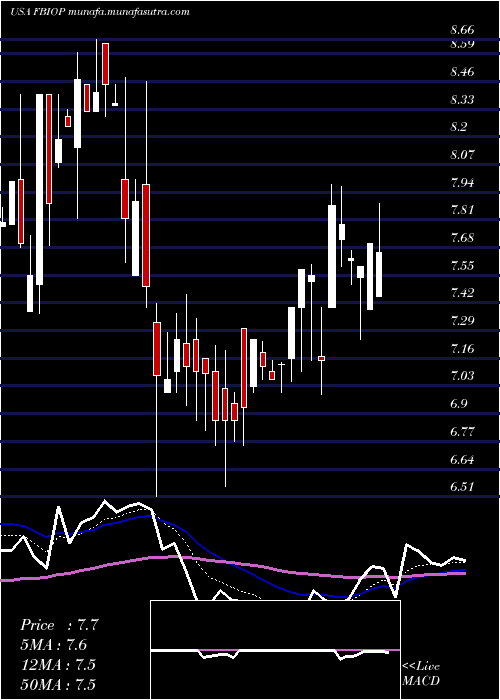This screenshot has width=500, height=700.
Task: Click the 6.9 price axis label
Action: tap(458, 404)
